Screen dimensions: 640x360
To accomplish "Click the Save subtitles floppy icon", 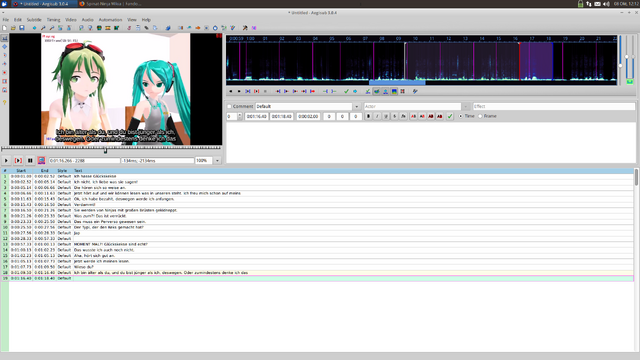I will pyautogui.click(x=22, y=28).
